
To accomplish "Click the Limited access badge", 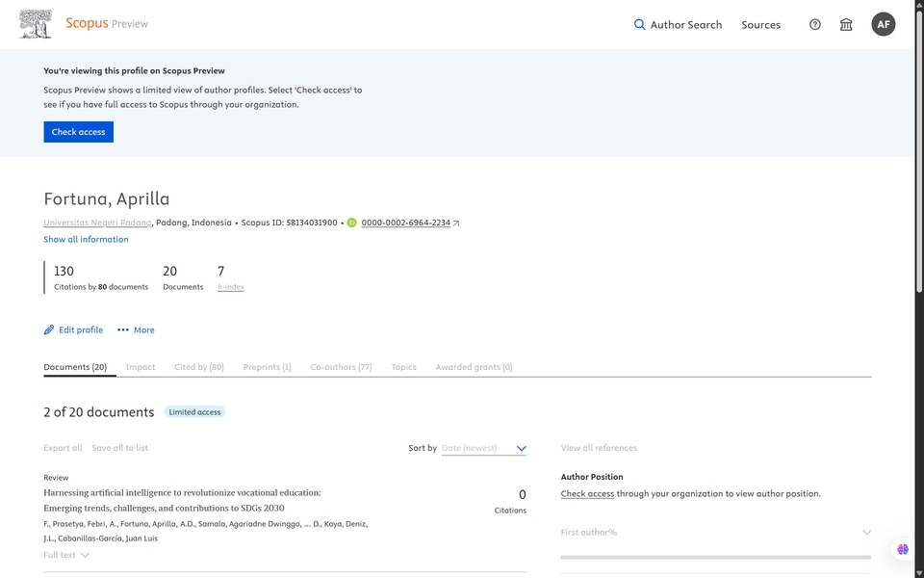I will 194,411.
